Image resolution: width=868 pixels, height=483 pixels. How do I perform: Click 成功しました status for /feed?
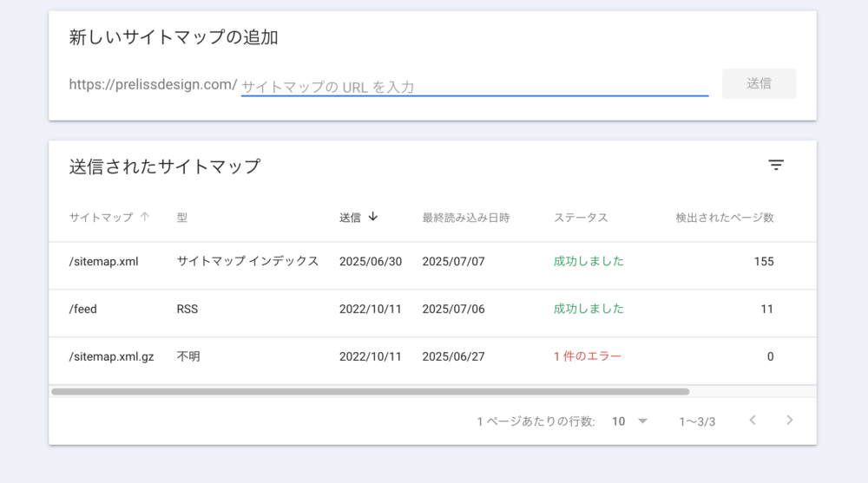pyautogui.click(x=589, y=309)
